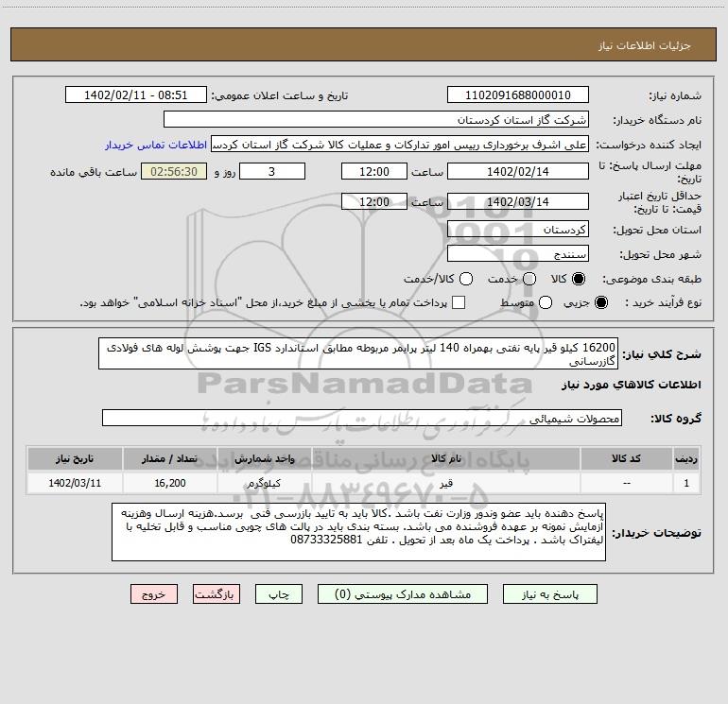Click the واحد شمارش column header
The width and height of the screenshot is (728, 704).
pyautogui.click(x=265, y=458)
